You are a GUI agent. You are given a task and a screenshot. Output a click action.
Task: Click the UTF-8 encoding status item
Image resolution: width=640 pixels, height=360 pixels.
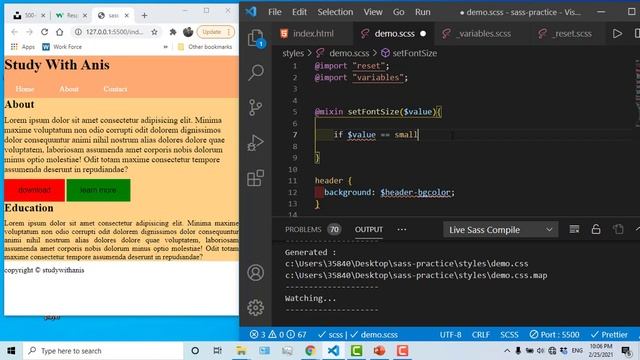450,335
